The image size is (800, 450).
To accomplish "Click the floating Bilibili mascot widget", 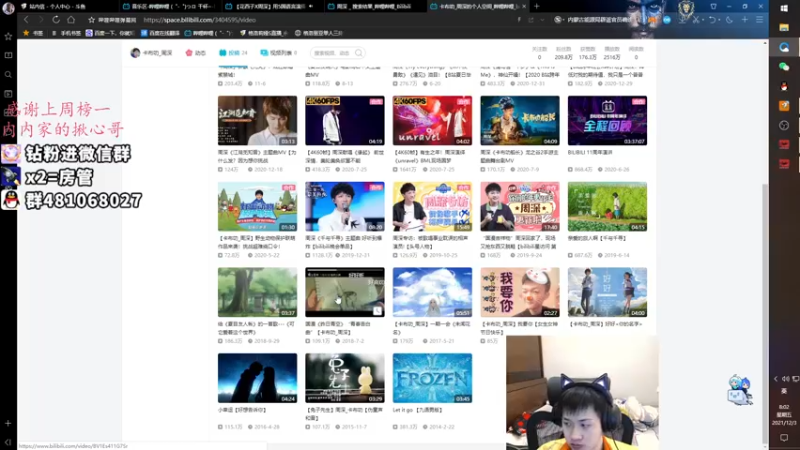I will point(740,390).
